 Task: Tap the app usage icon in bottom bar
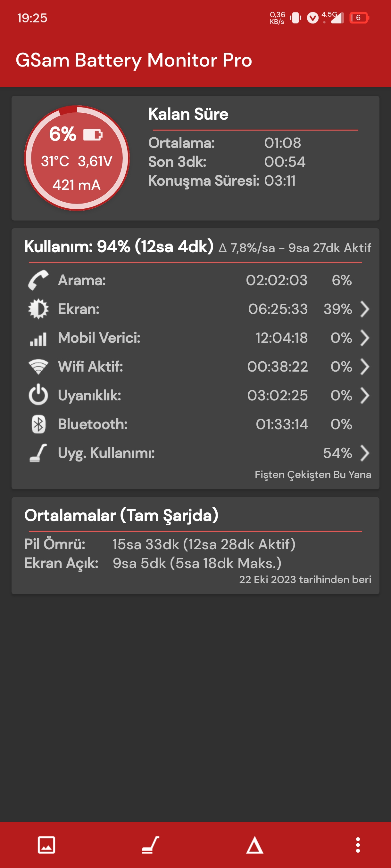click(150, 845)
